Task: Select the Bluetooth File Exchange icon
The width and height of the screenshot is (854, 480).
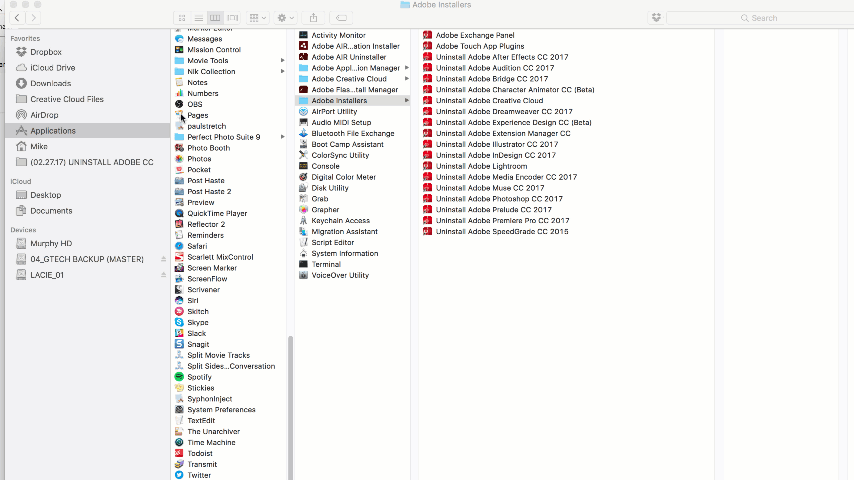Action: coord(303,133)
